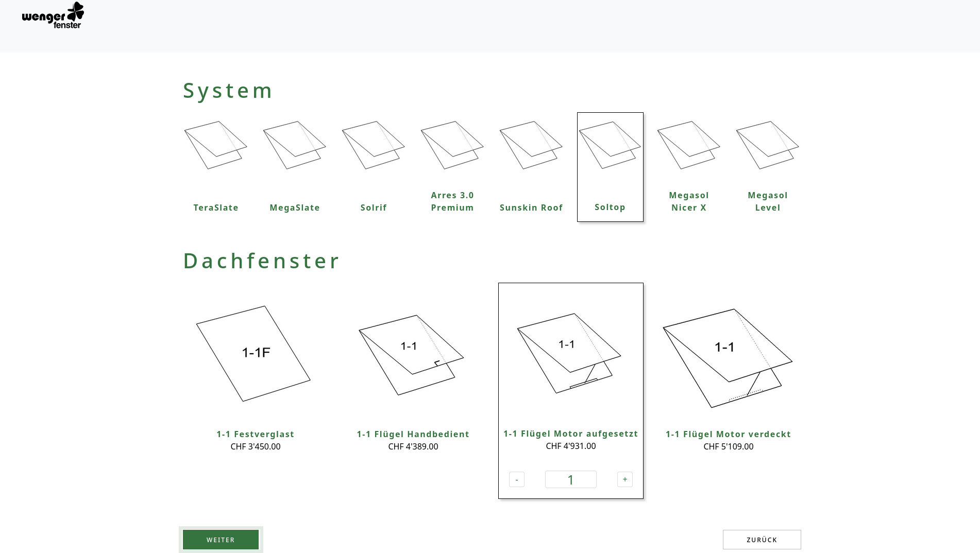
Task: Focus the quantity input field
Action: 571,479
